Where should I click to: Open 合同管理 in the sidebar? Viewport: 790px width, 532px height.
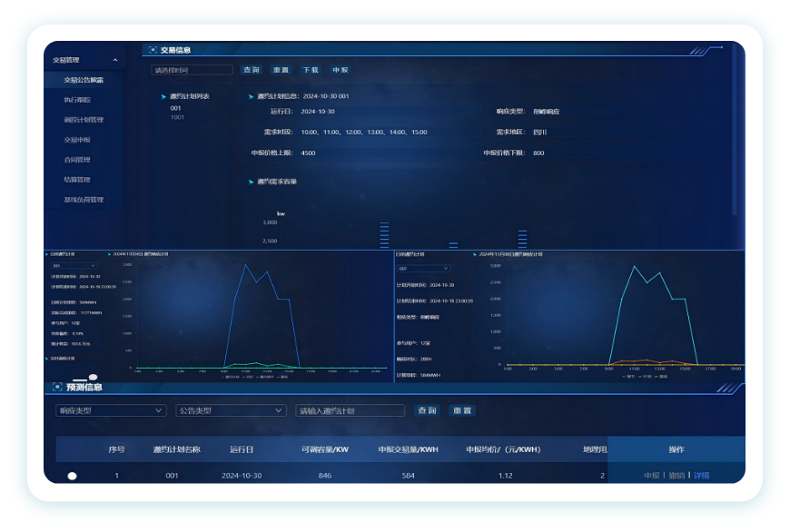pos(77,160)
